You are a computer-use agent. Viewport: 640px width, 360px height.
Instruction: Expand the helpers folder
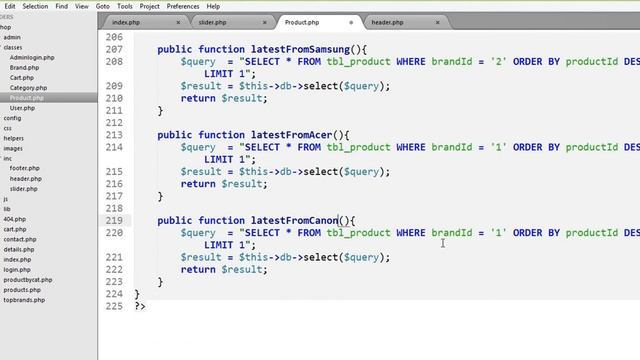[13, 138]
